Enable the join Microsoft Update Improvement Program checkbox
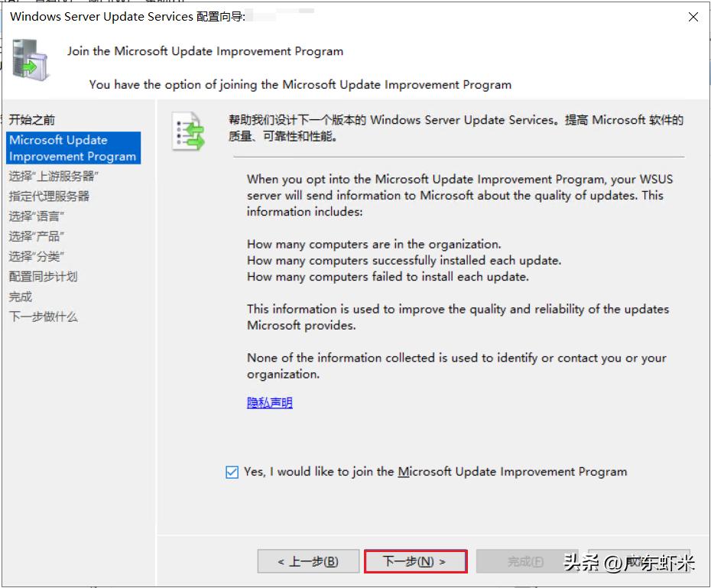This screenshot has width=711, height=588. [x=232, y=472]
